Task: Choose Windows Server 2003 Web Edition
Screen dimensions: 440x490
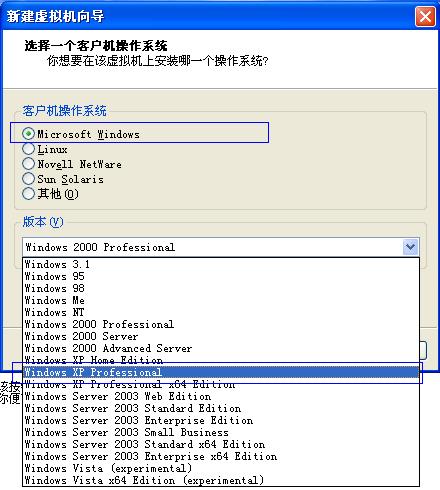Action: click(x=221, y=396)
